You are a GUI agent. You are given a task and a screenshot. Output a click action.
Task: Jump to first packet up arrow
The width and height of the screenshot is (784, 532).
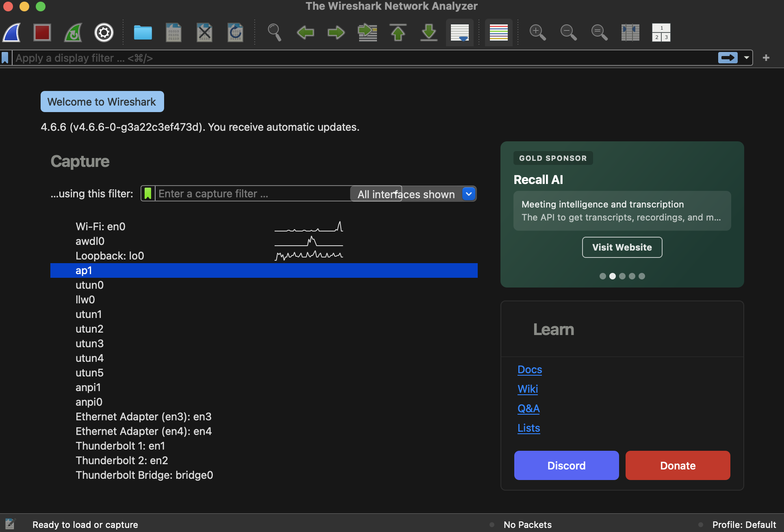click(x=398, y=32)
